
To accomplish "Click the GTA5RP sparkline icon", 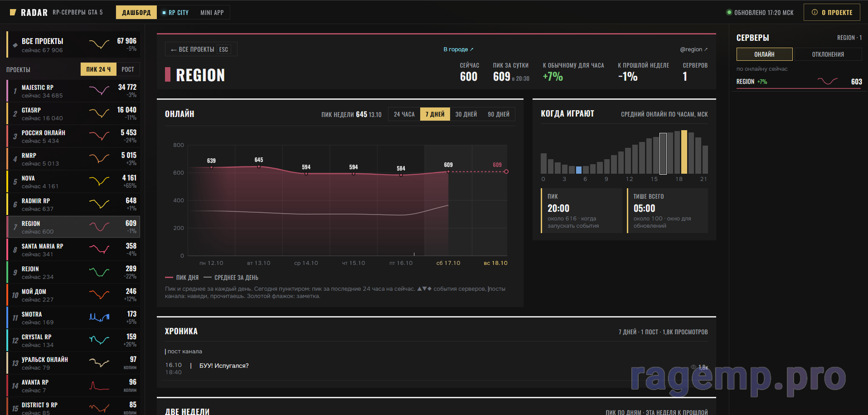I will [x=99, y=113].
